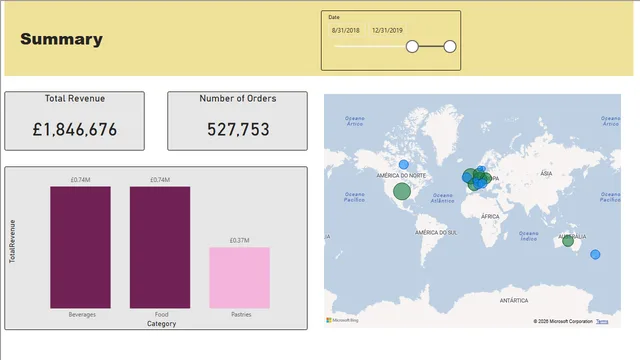Click the ANTÁRTICA label on the map
The image size is (640, 360).
click(x=514, y=300)
